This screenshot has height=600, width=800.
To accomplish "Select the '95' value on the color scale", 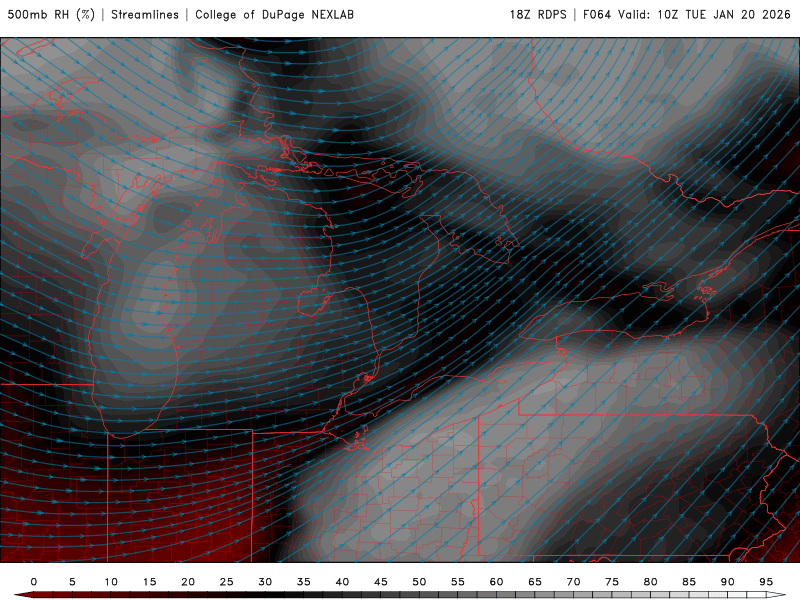I will tap(766, 582).
